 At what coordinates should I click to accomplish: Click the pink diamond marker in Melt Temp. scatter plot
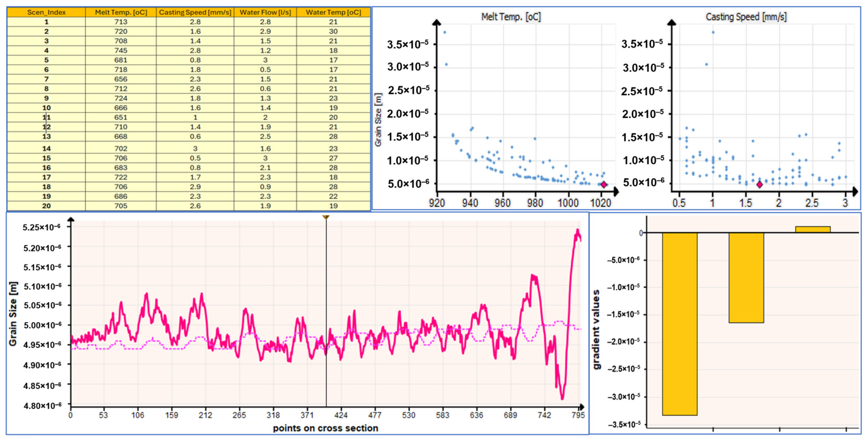coord(604,184)
